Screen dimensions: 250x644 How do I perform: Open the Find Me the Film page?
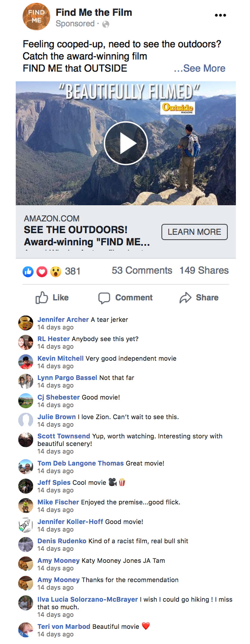point(94,12)
